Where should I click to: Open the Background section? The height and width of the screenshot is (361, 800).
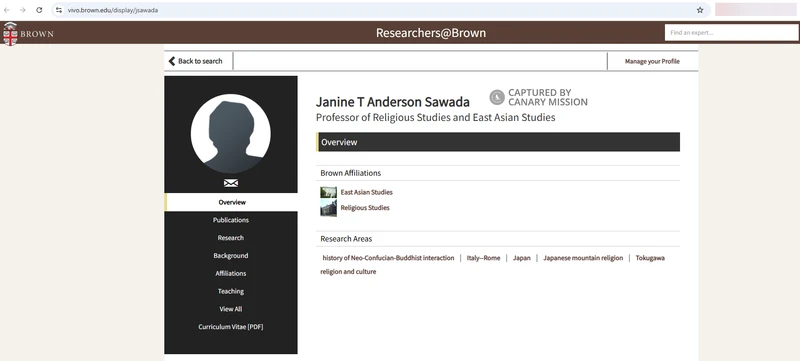[x=231, y=255]
